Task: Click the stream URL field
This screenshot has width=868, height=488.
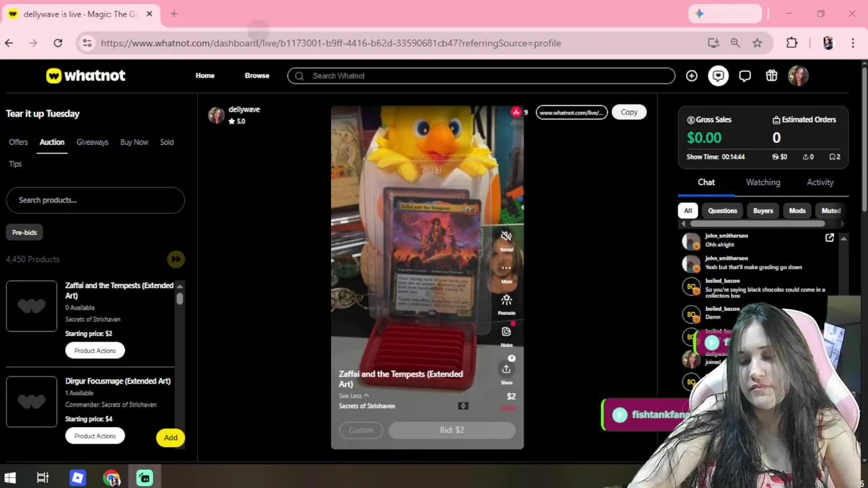Action: (x=572, y=112)
